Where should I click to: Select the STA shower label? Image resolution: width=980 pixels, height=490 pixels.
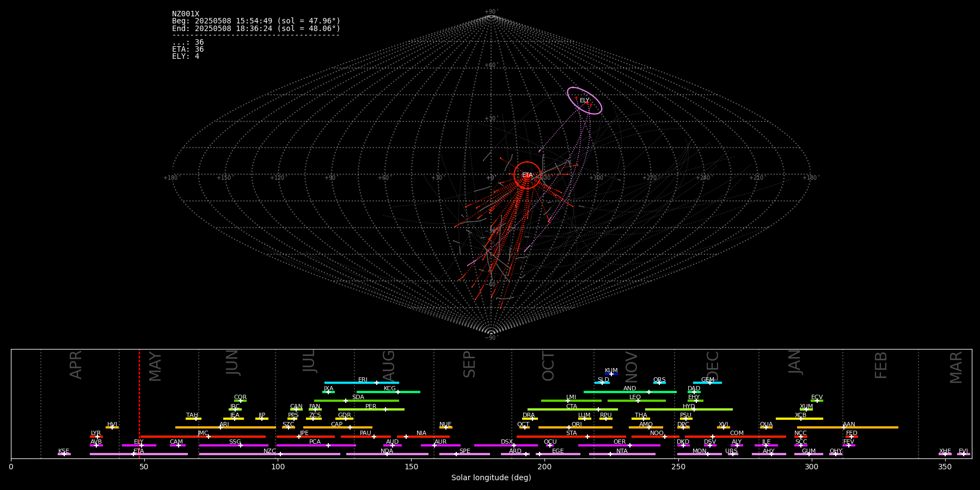pos(572,433)
